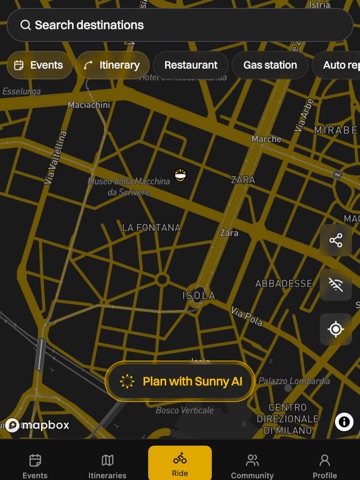Click the ABBADESSE district label
The image size is (360, 480).
pyautogui.click(x=284, y=284)
